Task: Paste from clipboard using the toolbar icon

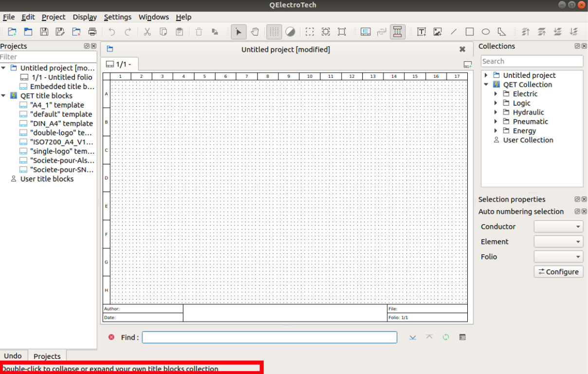Action: pyautogui.click(x=180, y=32)
